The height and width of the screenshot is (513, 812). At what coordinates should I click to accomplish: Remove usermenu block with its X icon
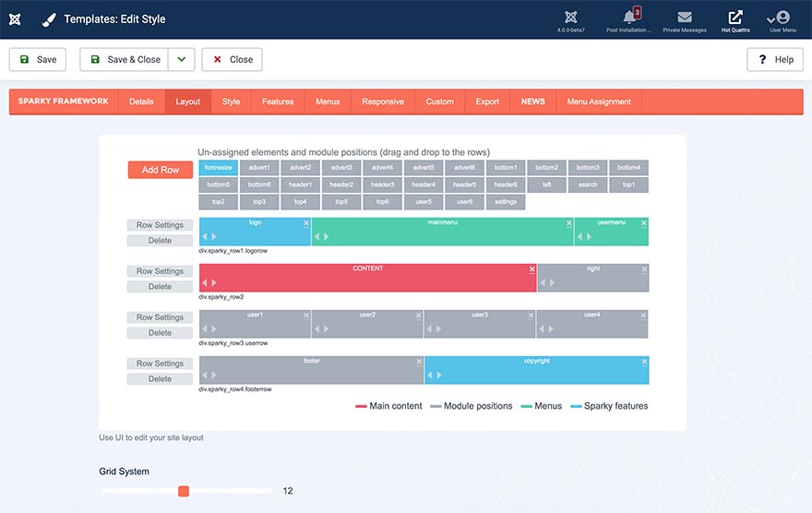click(x=644, y=223)
